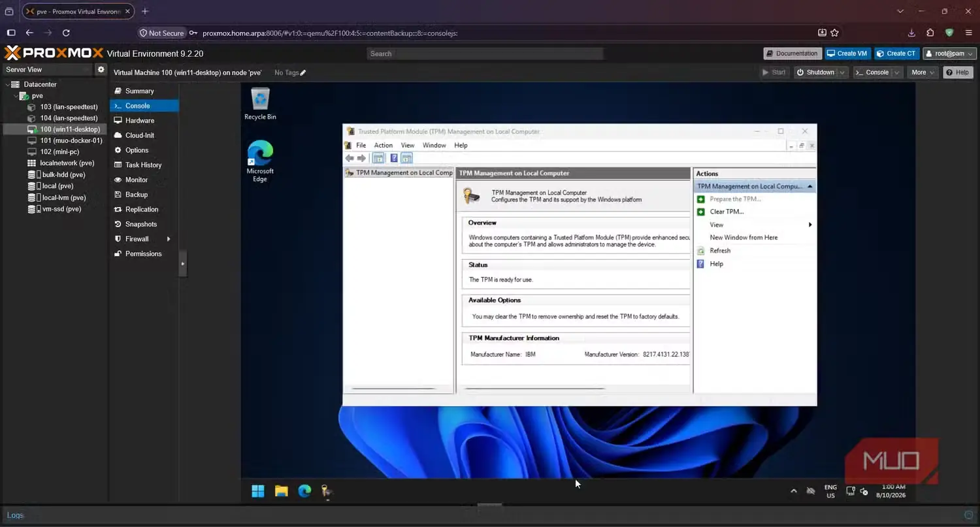
Task: Edit tags using the pencil icon
Action: pos(302,72)
